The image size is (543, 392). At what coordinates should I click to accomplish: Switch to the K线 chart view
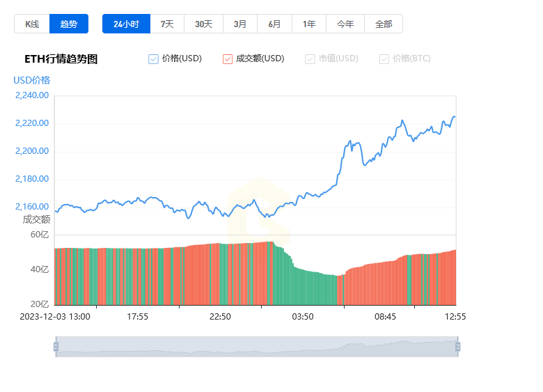click(x=32, y=24)
